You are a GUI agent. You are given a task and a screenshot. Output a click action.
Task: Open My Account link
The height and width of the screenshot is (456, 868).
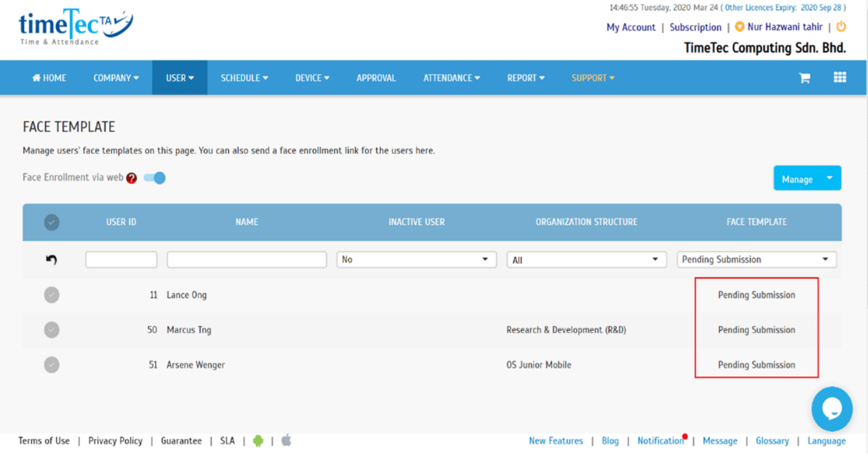click(631, 27)
